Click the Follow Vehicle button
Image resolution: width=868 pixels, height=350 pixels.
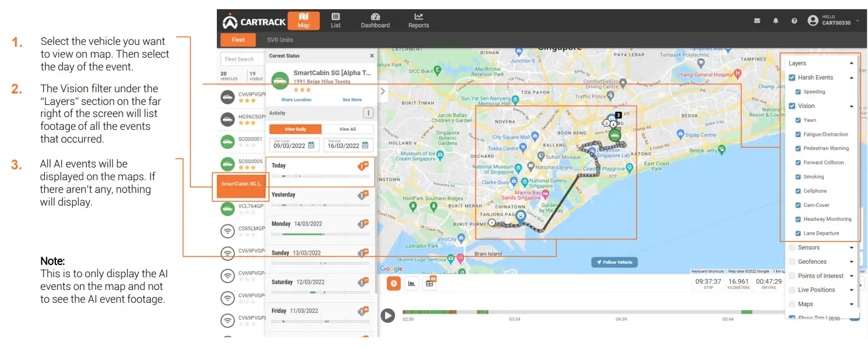click(x=614, y=262)
